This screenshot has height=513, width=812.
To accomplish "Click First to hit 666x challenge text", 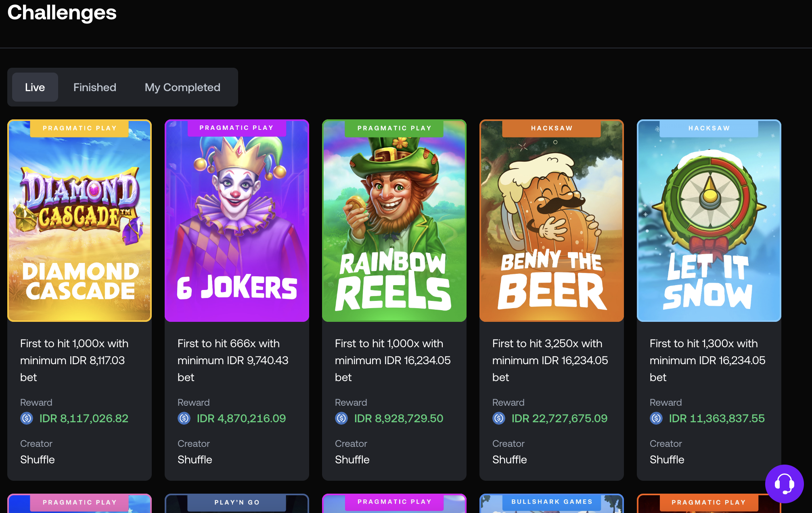I will click(x=233, y=360).
